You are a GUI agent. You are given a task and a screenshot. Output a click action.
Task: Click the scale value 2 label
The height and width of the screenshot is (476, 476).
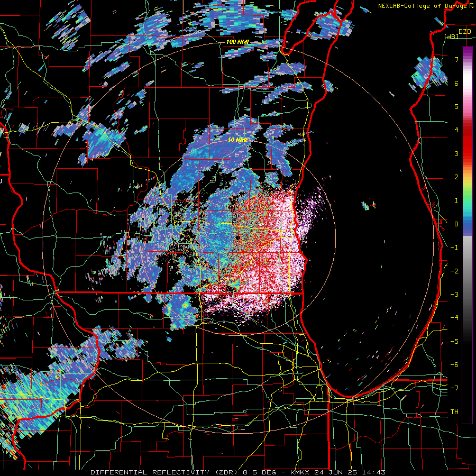[x=456, y=177]
